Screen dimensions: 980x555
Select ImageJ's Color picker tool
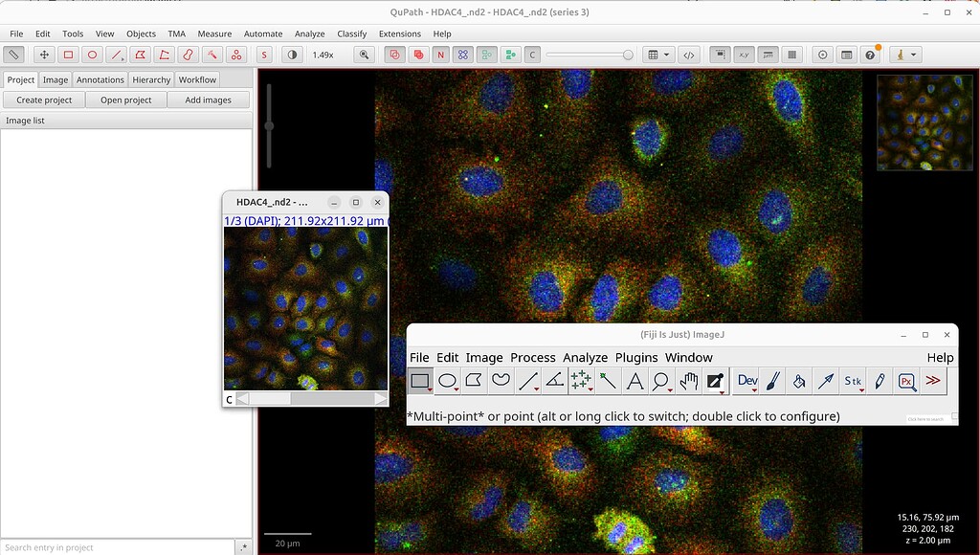(x=715, y=380)
